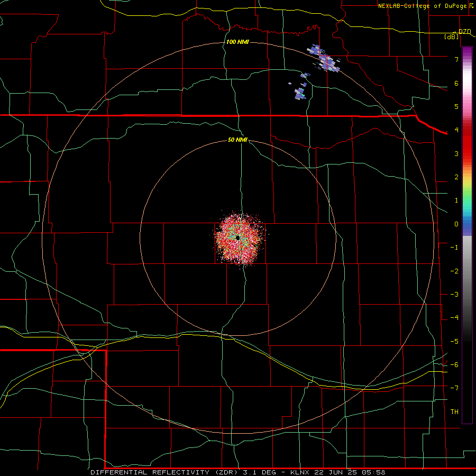Click the radar site center black dot

pos(237,237)
